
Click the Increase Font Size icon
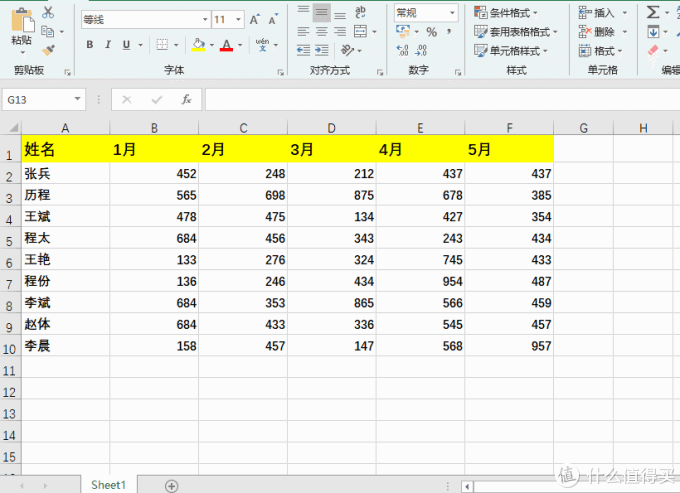pos(255,19)
